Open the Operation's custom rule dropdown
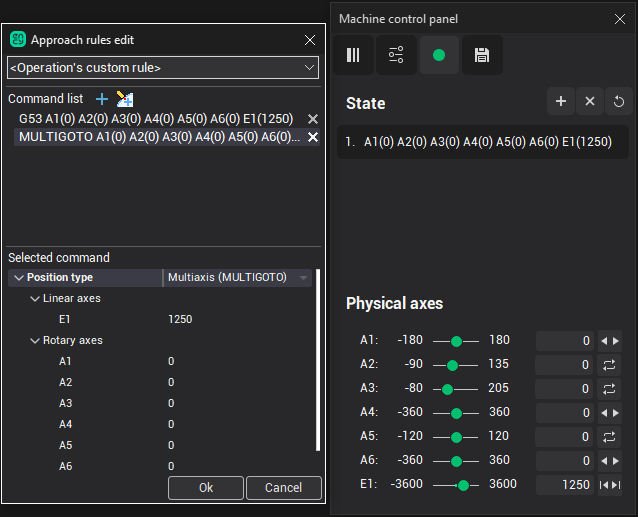Image resolution: width=638 pixels, height=517 pixels. [x=162, y=68]
